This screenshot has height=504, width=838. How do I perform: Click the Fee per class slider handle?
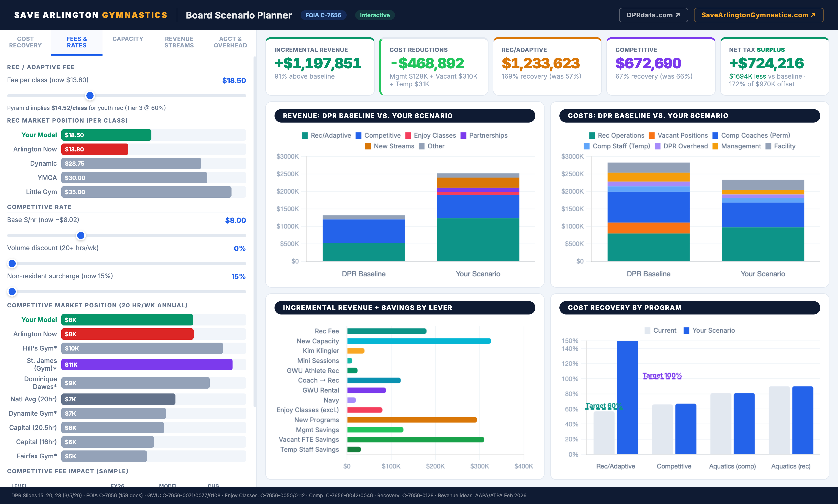(90, 96)
